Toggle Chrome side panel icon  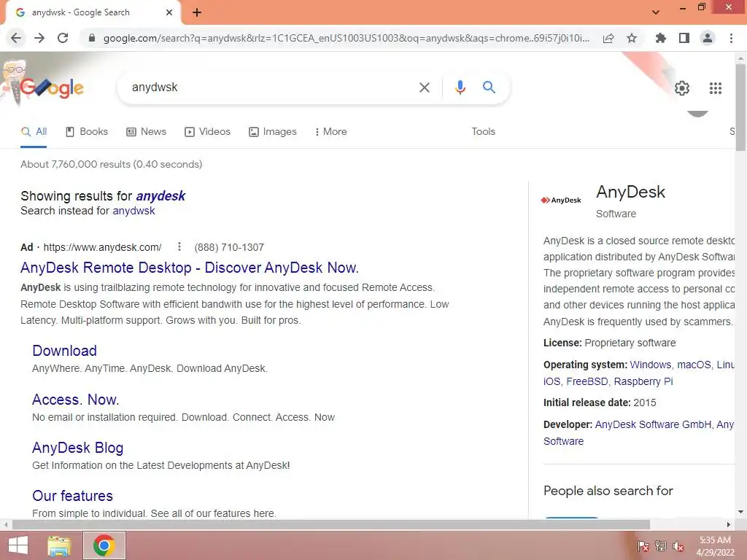(684, 38)
